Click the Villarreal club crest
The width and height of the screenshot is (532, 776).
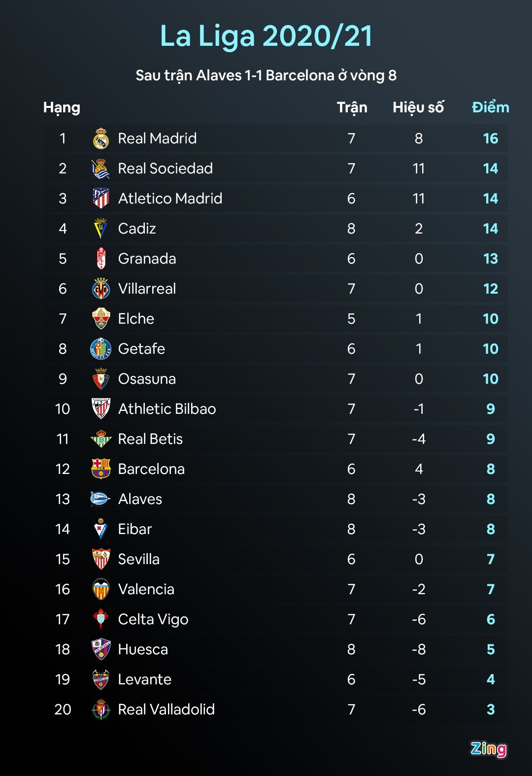click(101, 289)
